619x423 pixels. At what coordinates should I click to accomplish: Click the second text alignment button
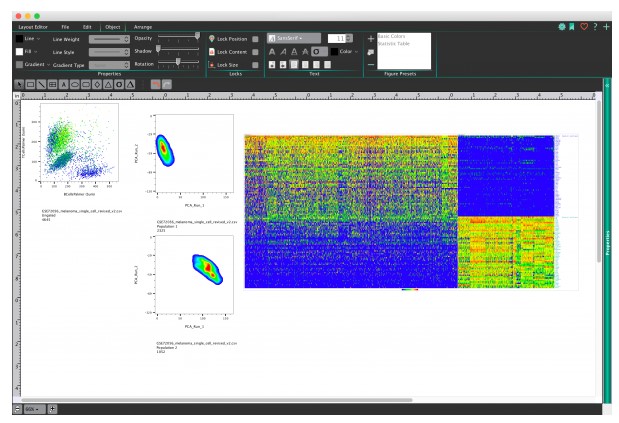tap(283, 65)
